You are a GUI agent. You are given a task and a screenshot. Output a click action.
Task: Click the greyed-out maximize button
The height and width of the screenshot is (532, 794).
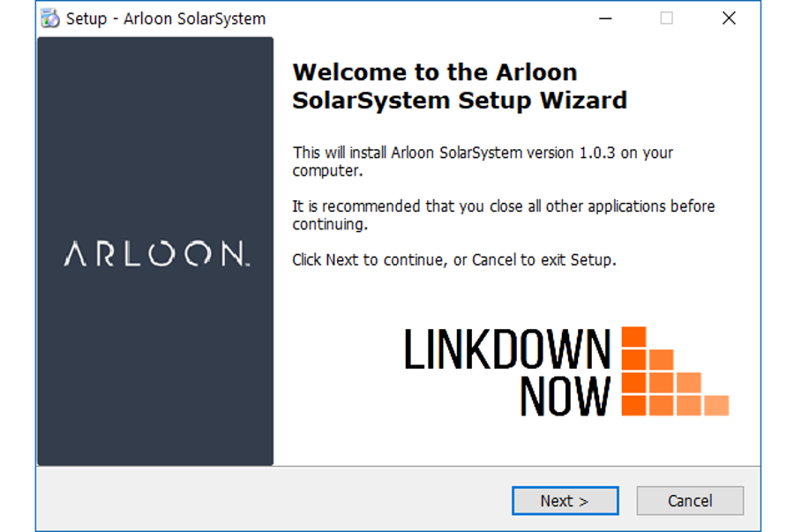coord(666,19)
